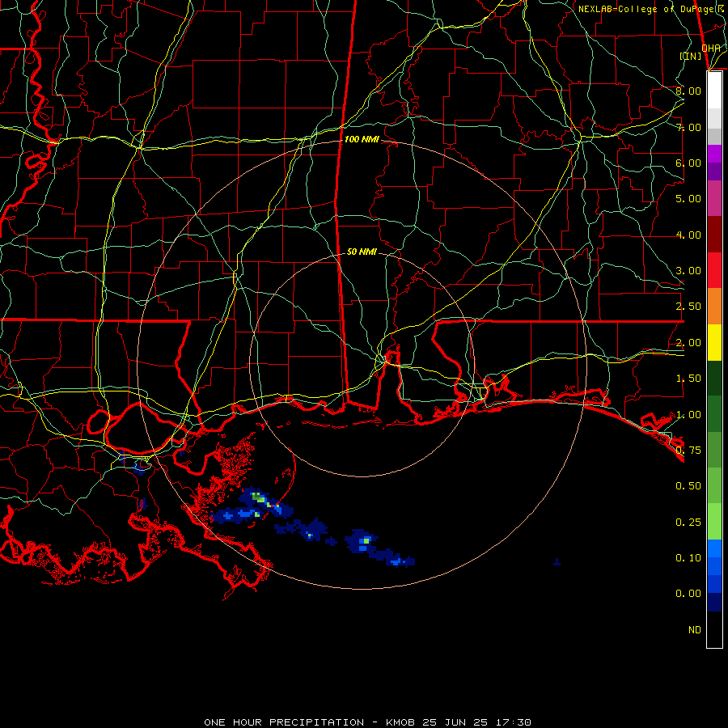Screen dimensions: 728x728
Task: Pick the pink swatch beside 5.00
Action: pyautogui.click(x=714, y=198)
